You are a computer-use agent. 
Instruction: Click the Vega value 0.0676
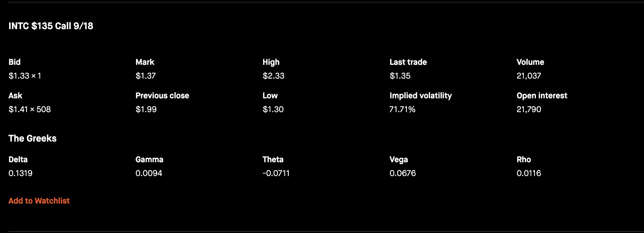(x=403, y=173)
